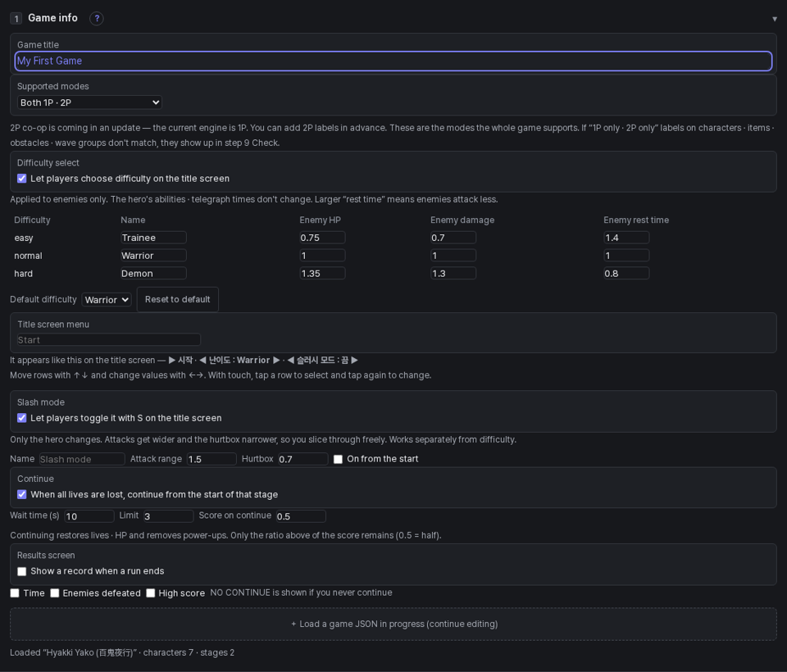Focus the Title screen menu Start field
Image resolution: width=787 pixels, height=672 pixels.
tap(109, 340)
